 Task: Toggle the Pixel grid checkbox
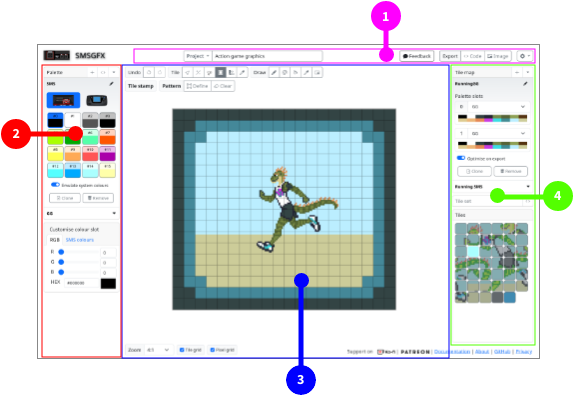[x=212, y=350]
